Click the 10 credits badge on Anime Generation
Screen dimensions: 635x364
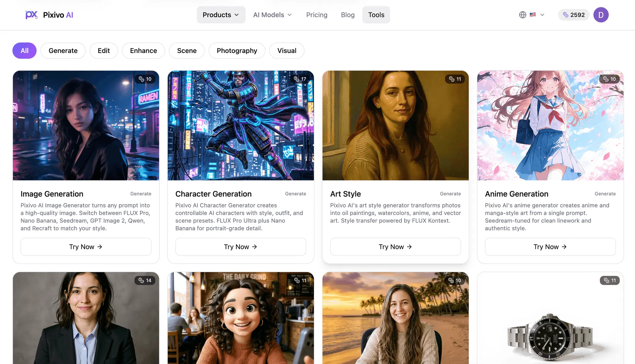(x=609, y=79)
